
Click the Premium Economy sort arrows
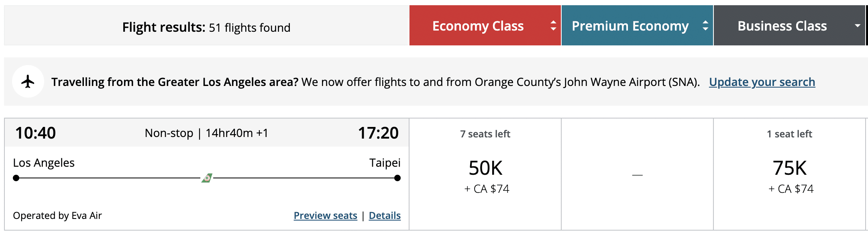pos(705,26)
